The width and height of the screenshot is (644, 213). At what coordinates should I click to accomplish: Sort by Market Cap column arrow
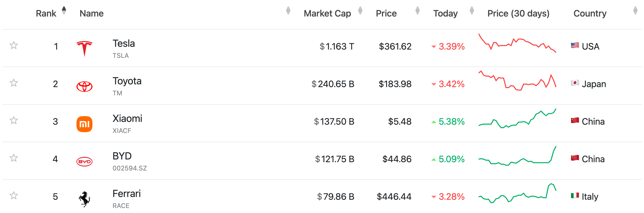click(360, 11)
